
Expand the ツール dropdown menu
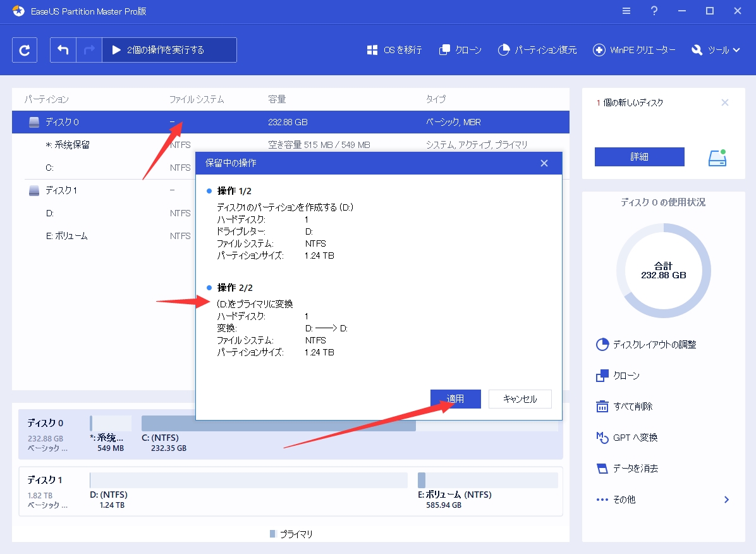[x=716, y=50]
